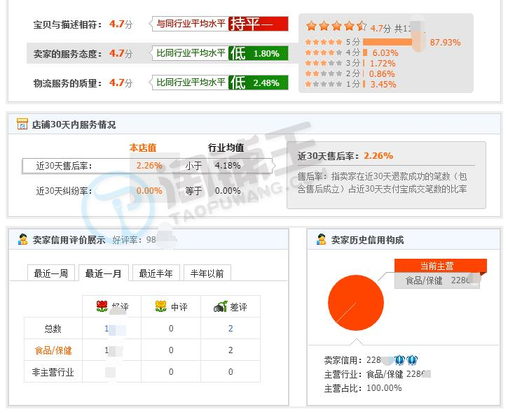Open the 最近半年 tab

156,273
